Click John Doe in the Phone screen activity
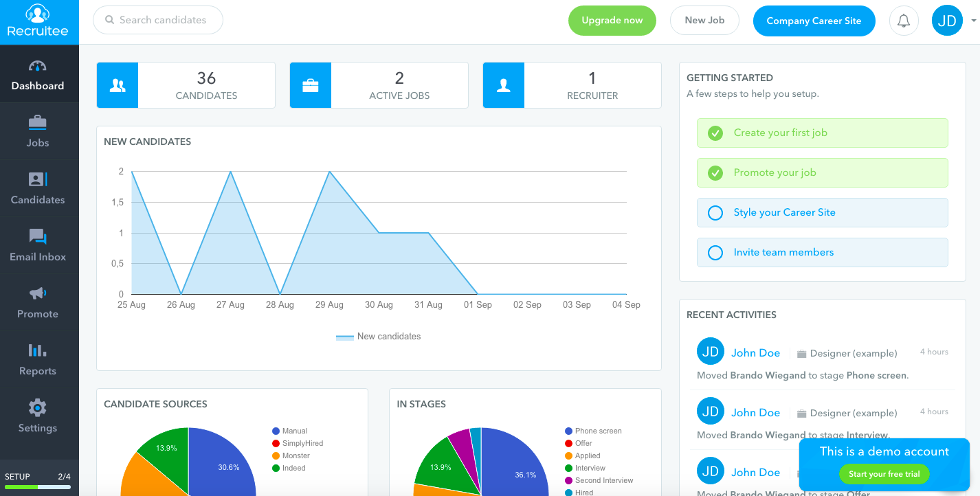Image resolution: width=980 pixels, height=496 pixels. (x=755, y=353)
